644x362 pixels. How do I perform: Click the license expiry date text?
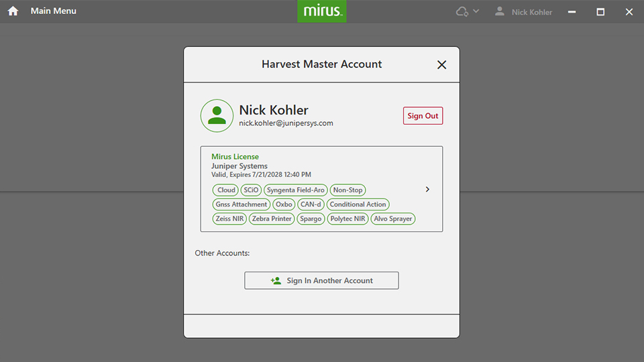[261, 174]
